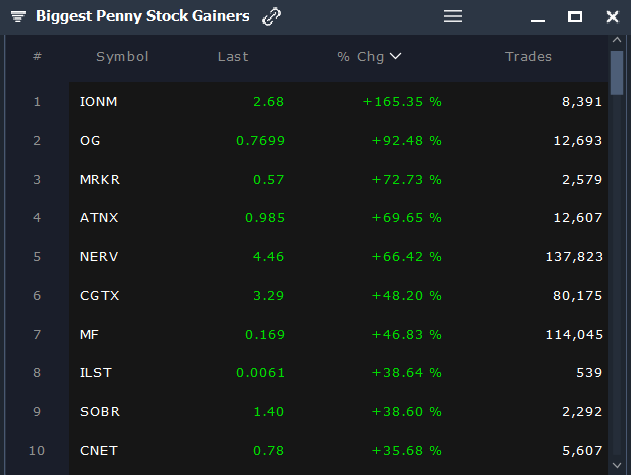Open the SOBR symbol entry
The image size is (631, 475).
coord(100,411)
